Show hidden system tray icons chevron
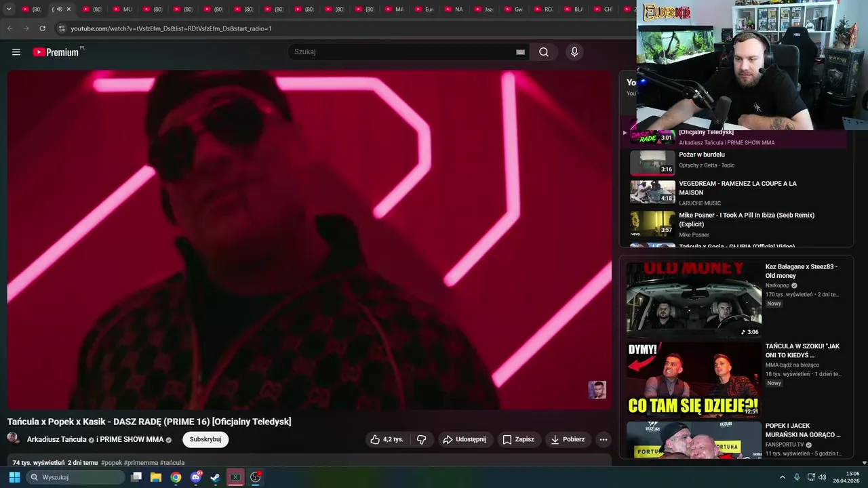 pos(782,477)
